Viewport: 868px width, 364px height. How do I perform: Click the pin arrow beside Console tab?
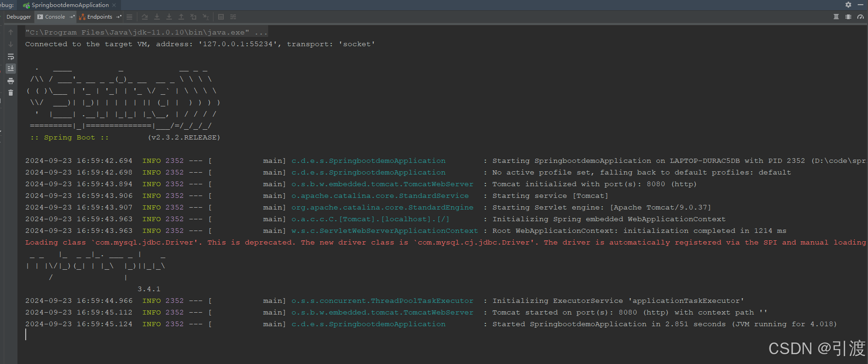tap(72, 17)
